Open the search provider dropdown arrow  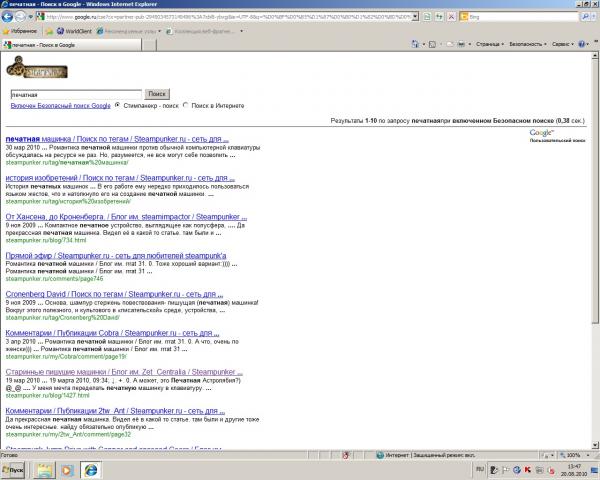593,17
